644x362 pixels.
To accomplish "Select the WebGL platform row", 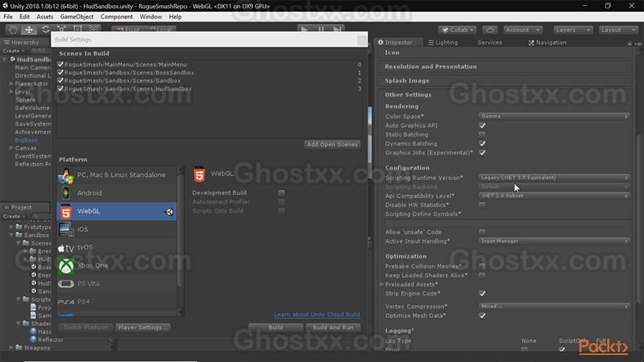I will pyautogui.click(x=116, y=211).
